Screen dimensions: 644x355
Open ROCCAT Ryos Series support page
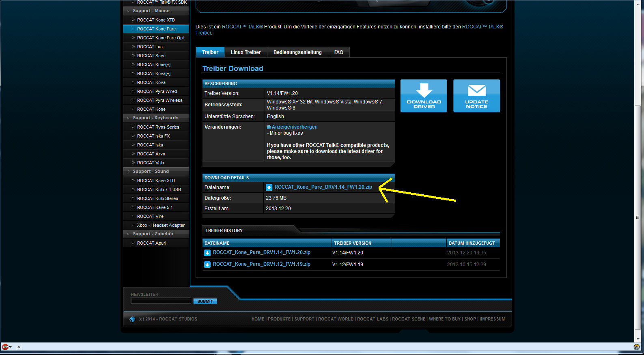point(156,127)
